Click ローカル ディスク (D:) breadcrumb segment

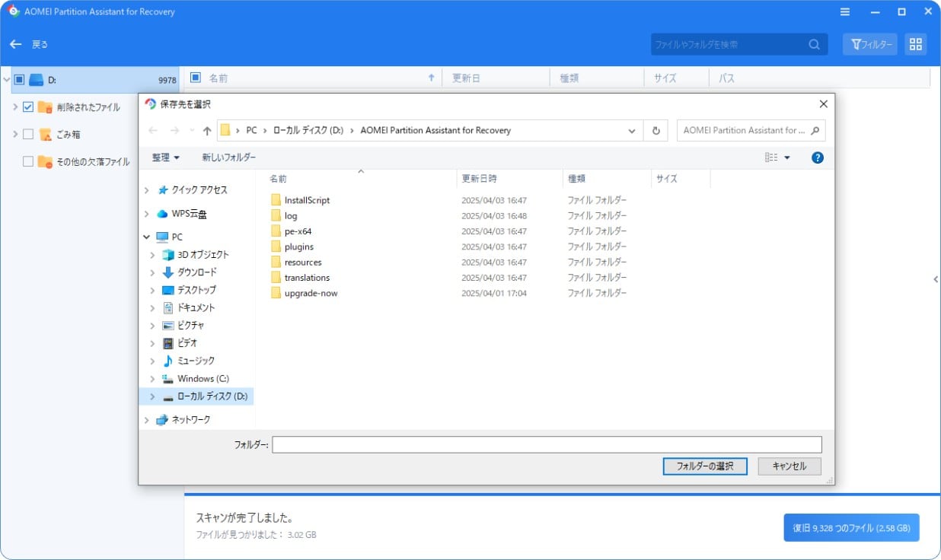coord(309,131)
